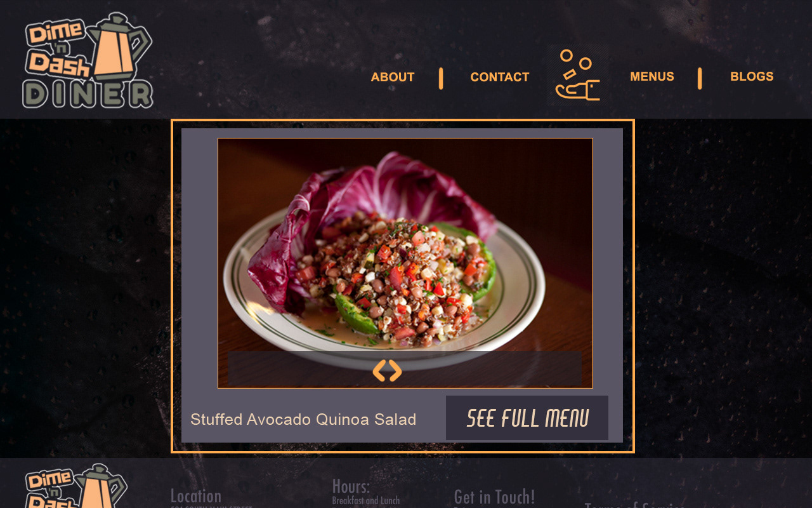Click Get in Touch! in the footer

pos(494,497)
